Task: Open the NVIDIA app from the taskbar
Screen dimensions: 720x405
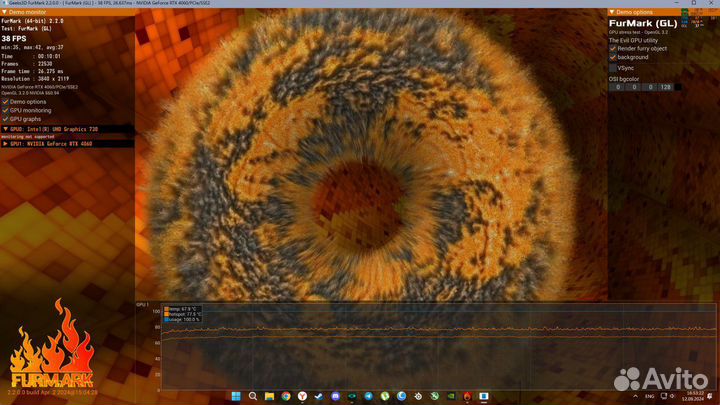Action: pyautogui.click(x=451, y=396)
